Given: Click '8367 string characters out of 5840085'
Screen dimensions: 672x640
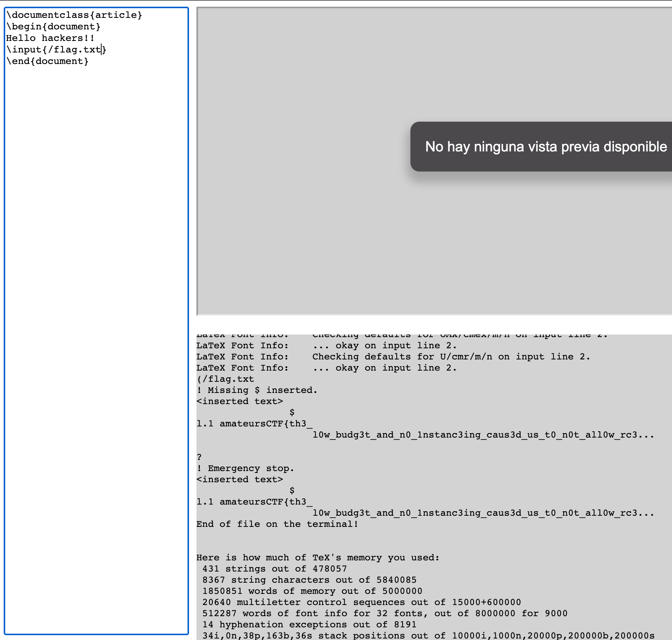Looking at the screenshot, I should click(x=310, y=580).
